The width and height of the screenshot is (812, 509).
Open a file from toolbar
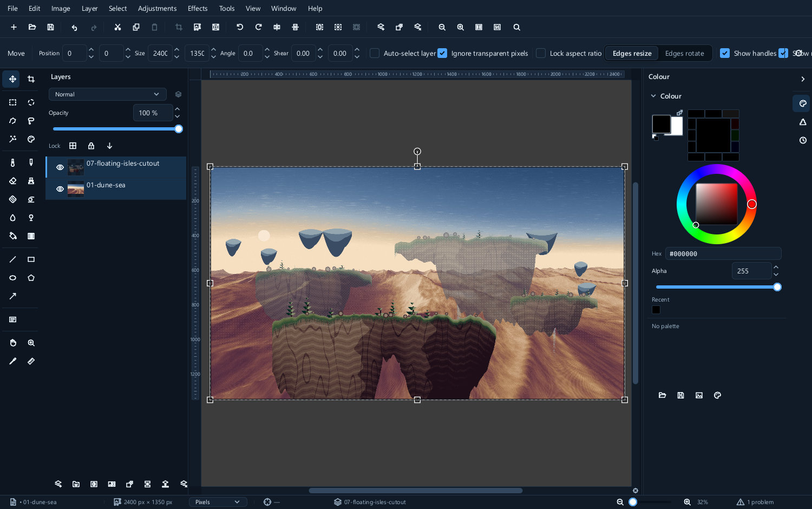(x=32, y=27)
